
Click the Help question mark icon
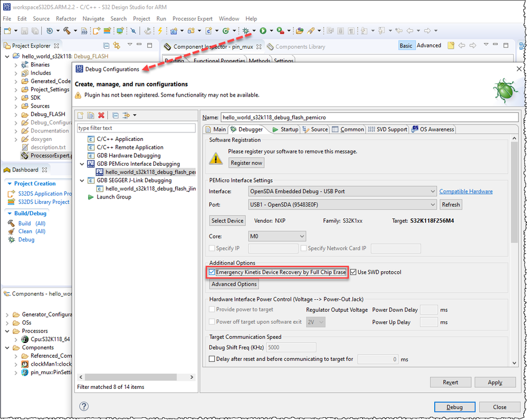click(84, 406)
